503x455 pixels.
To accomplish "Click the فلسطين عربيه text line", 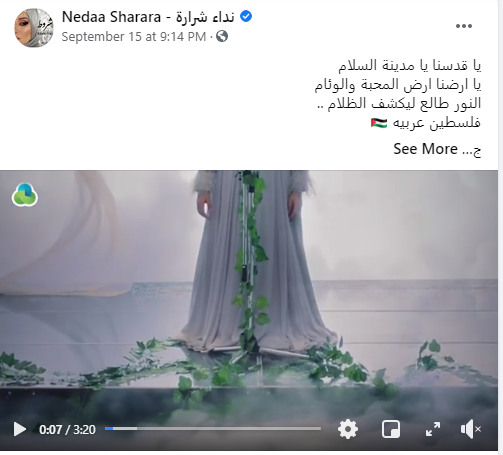I will 437,123.
